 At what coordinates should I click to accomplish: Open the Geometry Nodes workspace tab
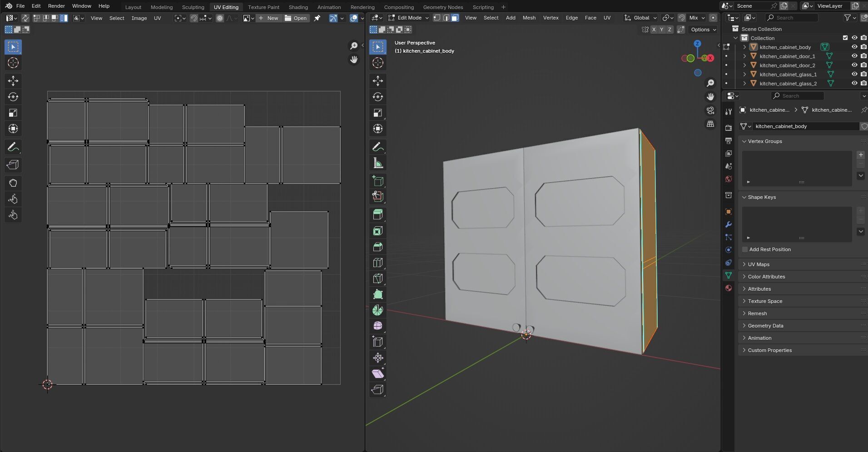coord(443,7)
